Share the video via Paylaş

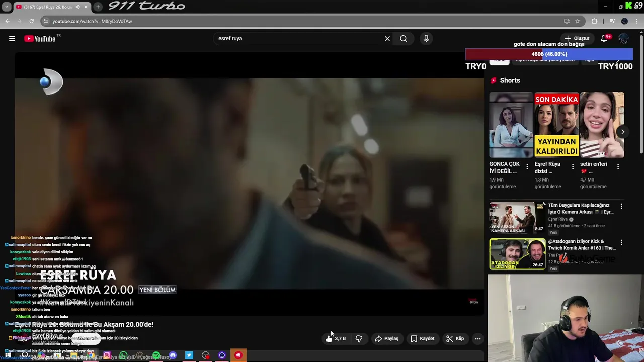pyautogui.click(x=386, y=339)
